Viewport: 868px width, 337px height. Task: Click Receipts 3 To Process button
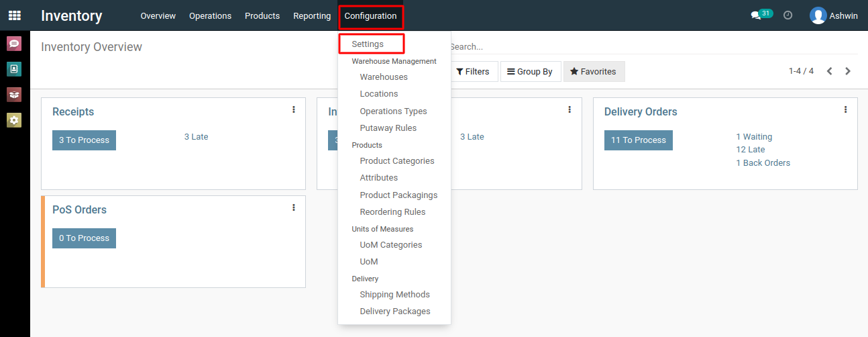coord(84,140)
